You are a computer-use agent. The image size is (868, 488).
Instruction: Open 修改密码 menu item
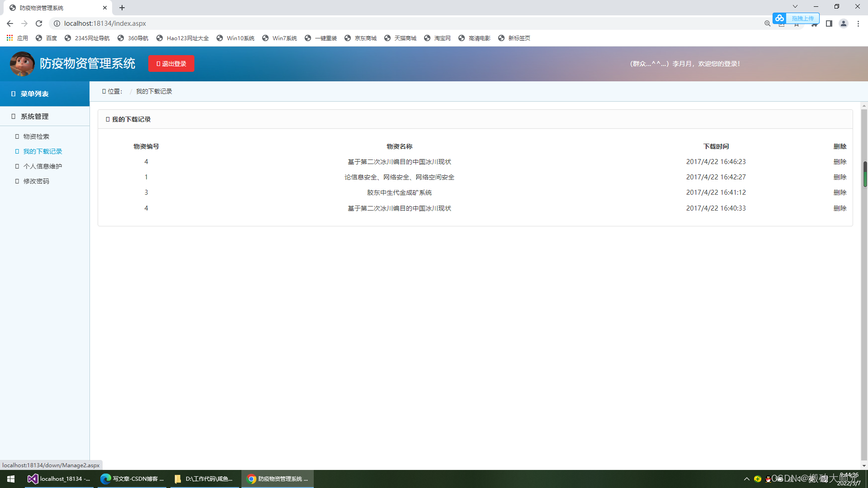(36, 181)
